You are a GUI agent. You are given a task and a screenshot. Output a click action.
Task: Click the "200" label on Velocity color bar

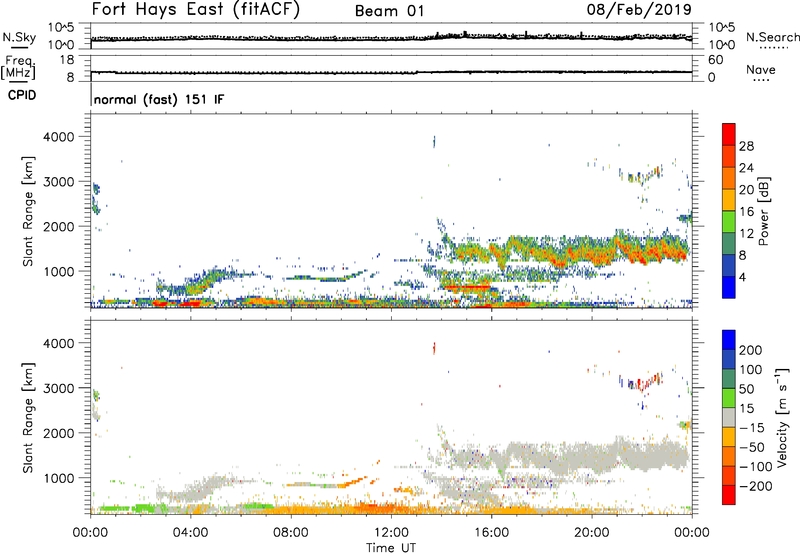[751, 350]
